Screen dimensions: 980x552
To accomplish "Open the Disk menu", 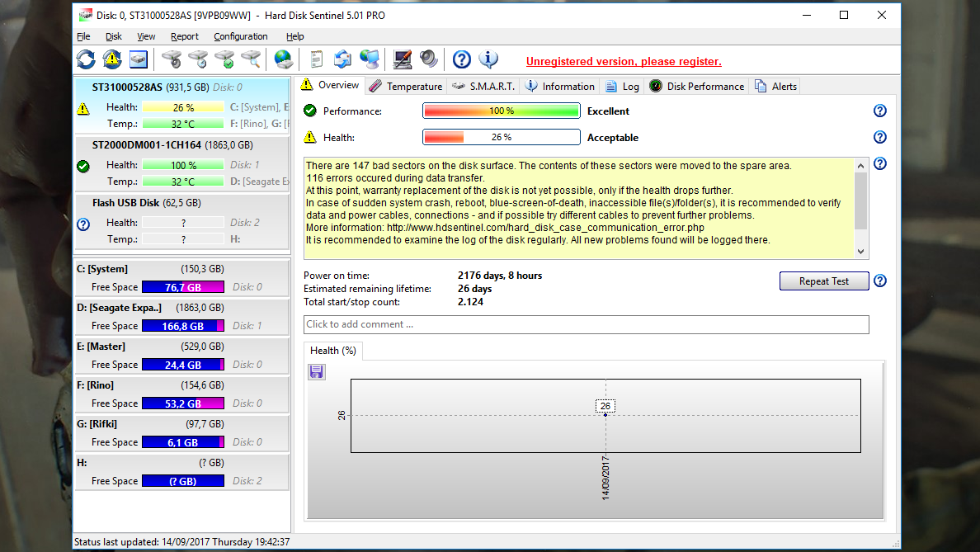I will click(x=114, y=36).
